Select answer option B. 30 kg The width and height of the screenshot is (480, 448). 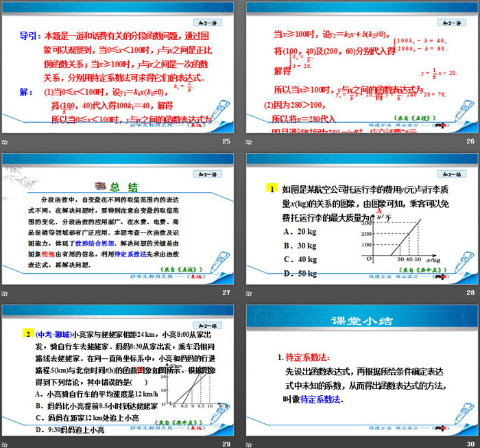pyautogui.click(x=300, y=246)
